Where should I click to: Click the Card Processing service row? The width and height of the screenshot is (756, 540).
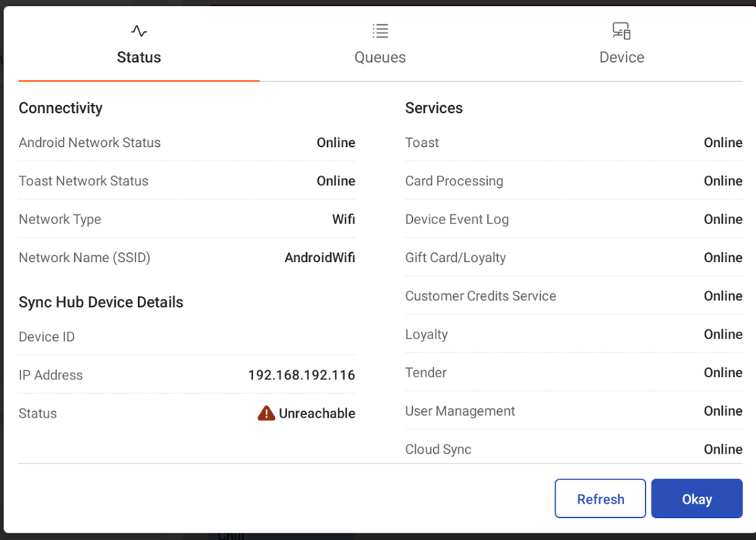coord(573,181)
